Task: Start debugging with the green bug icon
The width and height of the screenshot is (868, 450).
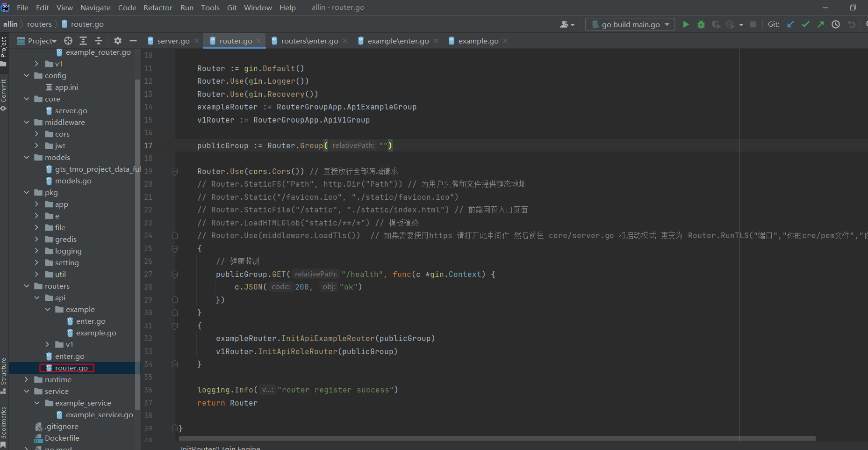Action: tap(701, 24)
